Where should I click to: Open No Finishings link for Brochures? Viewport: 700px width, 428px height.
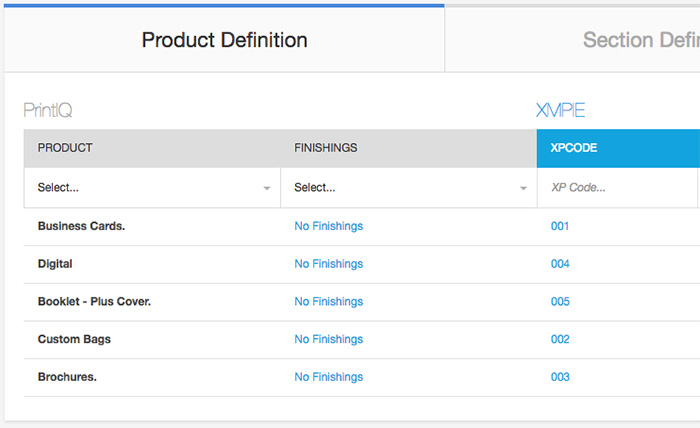[x=328, y=377]
